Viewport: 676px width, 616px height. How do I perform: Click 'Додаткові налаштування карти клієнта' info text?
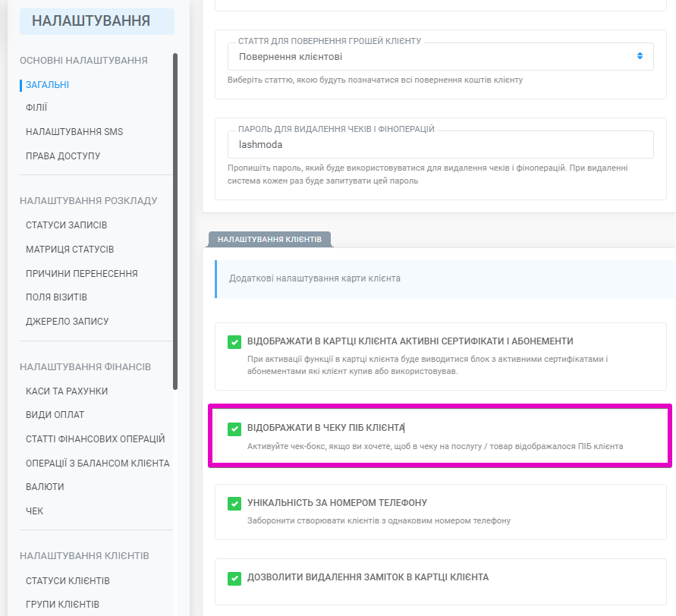(315, 278)
